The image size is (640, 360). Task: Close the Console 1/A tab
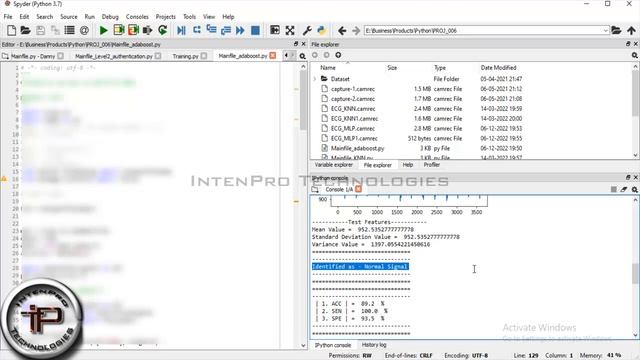pos(358,189)
